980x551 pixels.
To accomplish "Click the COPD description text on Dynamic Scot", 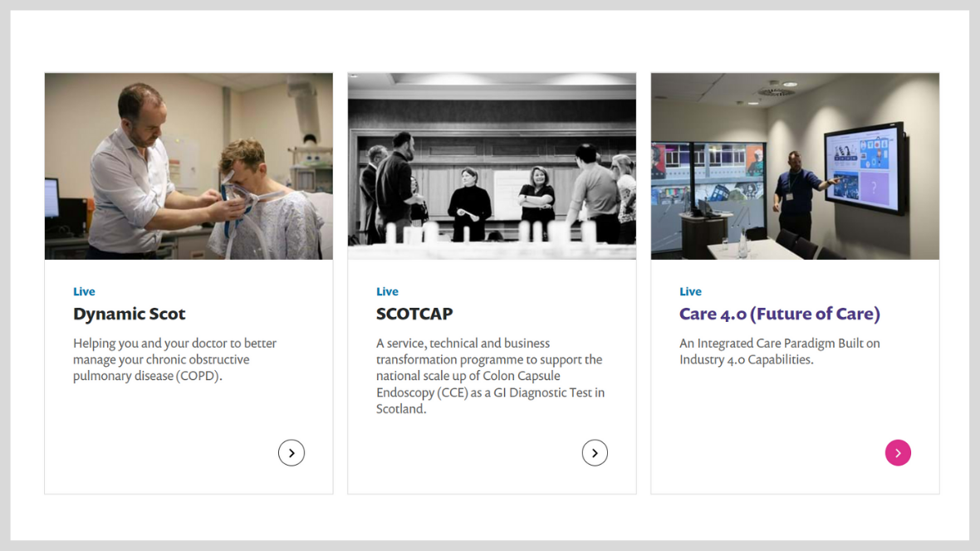I will point(174,359).
